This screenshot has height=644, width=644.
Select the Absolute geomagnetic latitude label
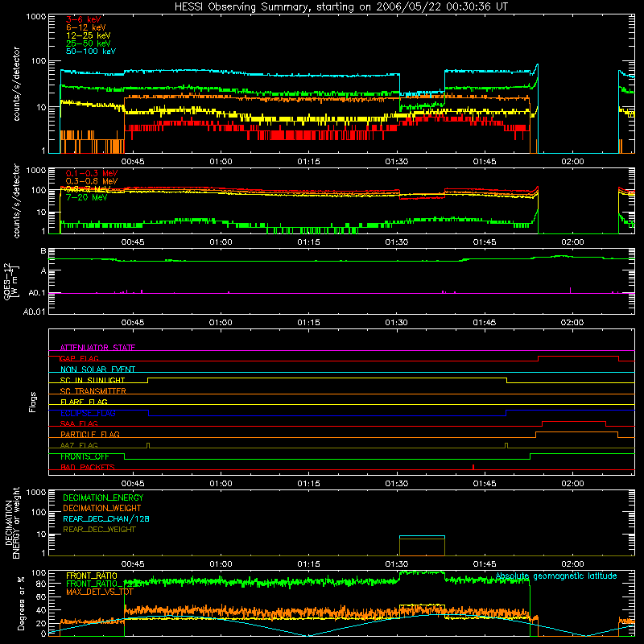[556, 576]
